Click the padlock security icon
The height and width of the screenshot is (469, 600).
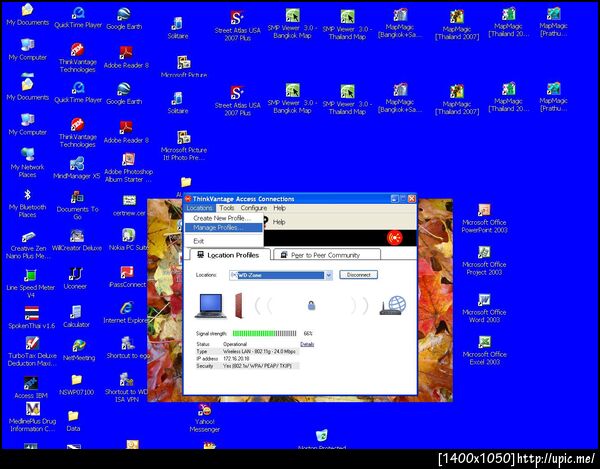pyautogui.click(x=311, y=305)
